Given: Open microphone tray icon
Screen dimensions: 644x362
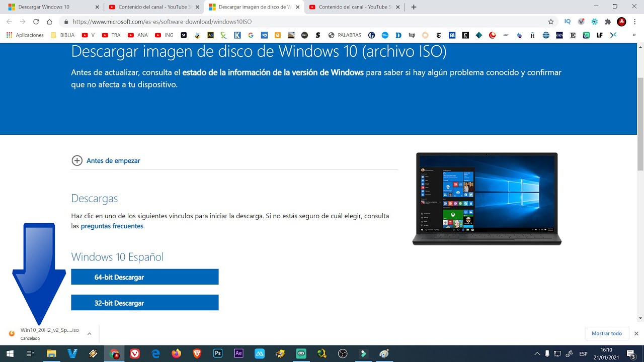Looking at the screenshot, I should pos(547,353).
